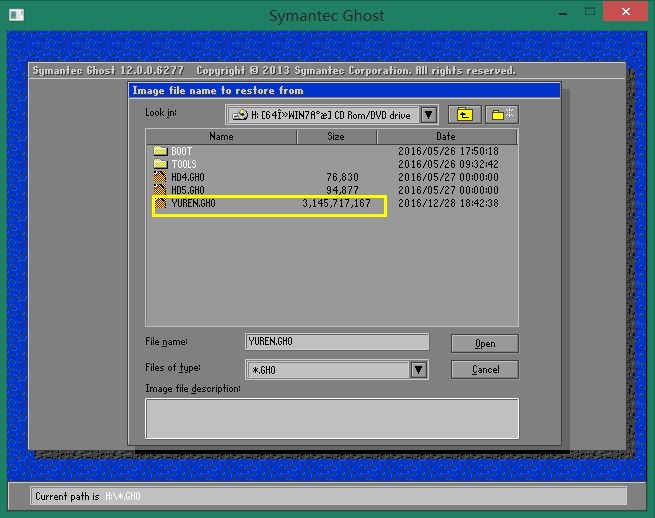Select the BOOT folder name
The image size is (655, 518).
182,151
